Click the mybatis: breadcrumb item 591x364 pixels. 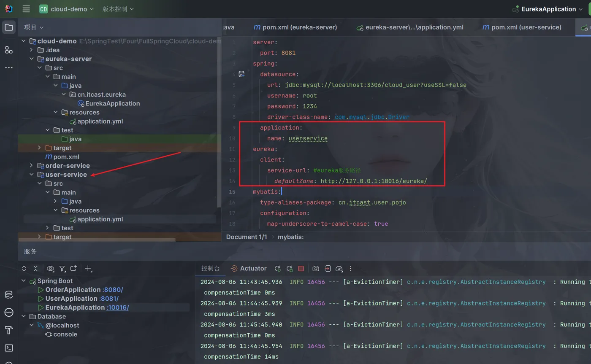tap(290, 237)
